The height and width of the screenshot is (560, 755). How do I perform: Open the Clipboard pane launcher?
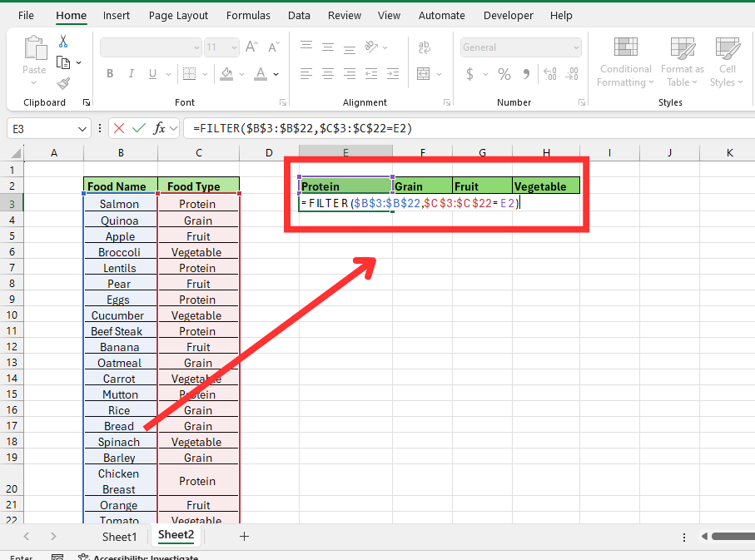(x=87, y=102)
